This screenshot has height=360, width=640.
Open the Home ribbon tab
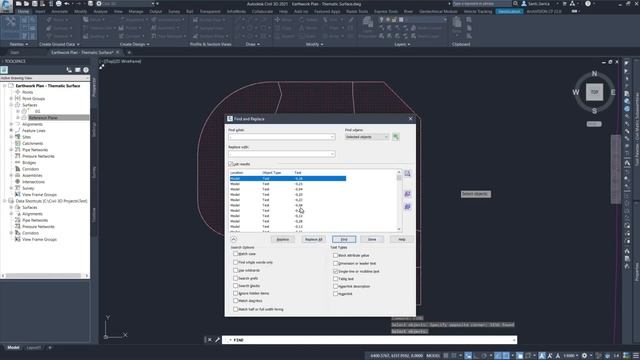click(x=23, y=11)
